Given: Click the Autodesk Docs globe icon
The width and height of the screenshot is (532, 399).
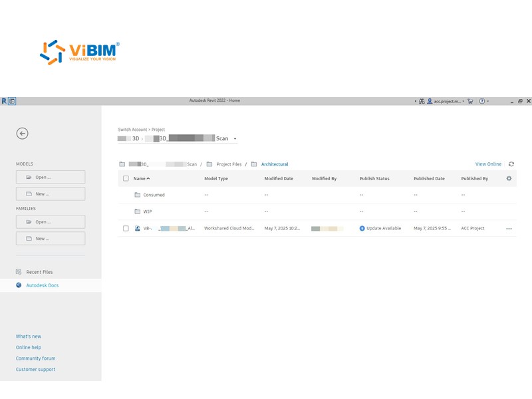Looking at the screenshot, I should pos(19,285).
